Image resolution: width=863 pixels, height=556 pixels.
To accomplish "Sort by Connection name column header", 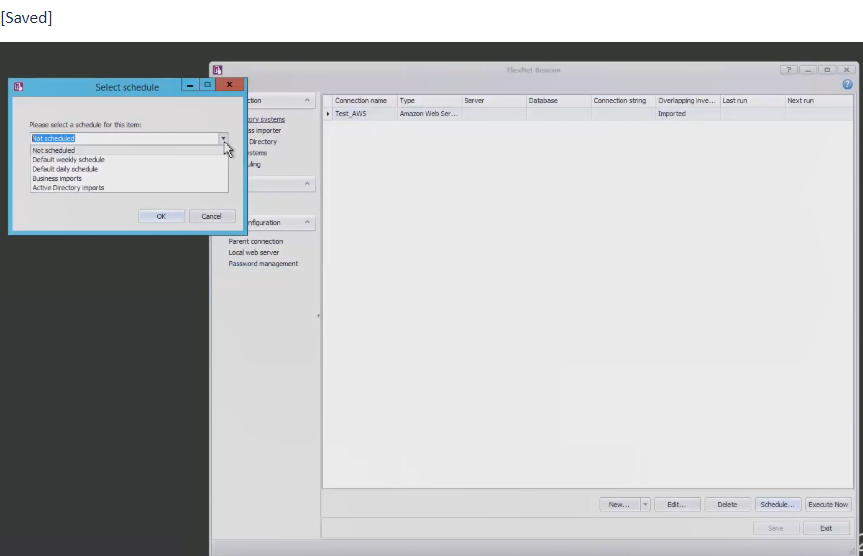I will (x=365, y=101).
